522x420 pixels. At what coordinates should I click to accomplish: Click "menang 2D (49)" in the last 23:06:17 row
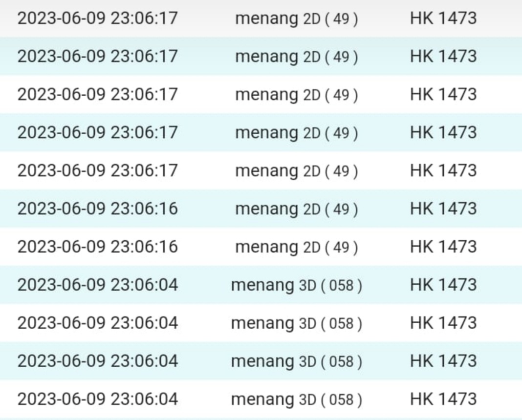point(296,170)
